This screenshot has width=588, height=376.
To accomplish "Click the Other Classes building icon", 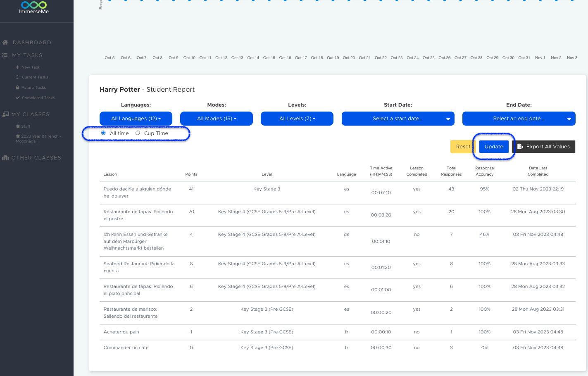I will pos(5,158).
